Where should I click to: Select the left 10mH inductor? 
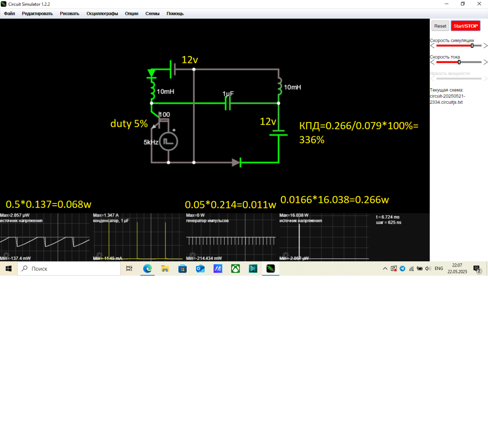click(x=152, y=90)
